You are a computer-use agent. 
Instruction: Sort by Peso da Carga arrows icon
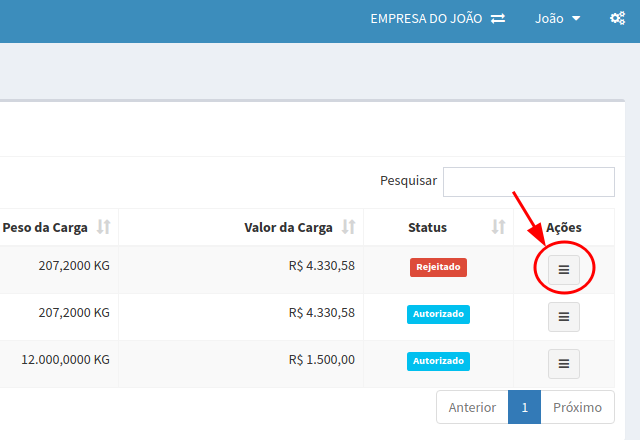click(103, 227)
